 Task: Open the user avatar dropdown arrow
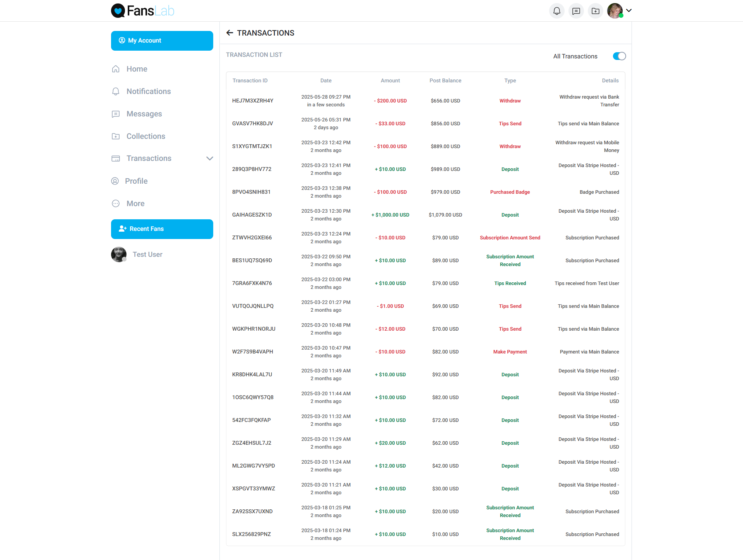click(629, 10)
